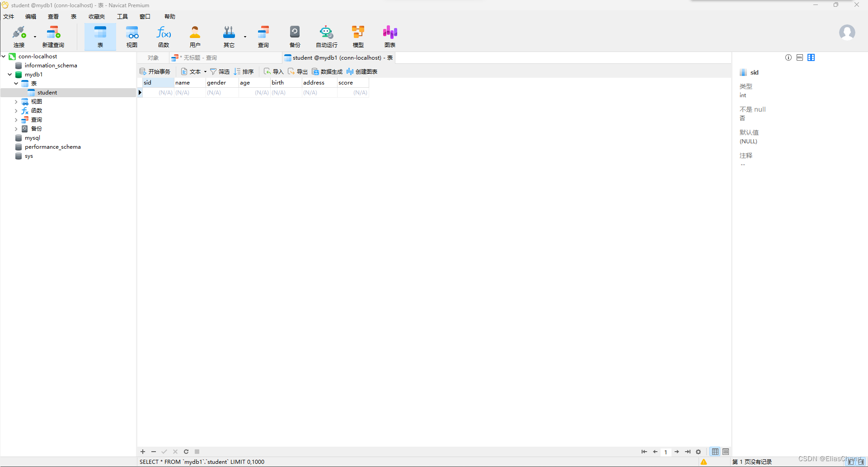The width and height of the screenshot is (868, 467).
Task: Toggle the column details panel icon
Action: [x=811, y=57]
